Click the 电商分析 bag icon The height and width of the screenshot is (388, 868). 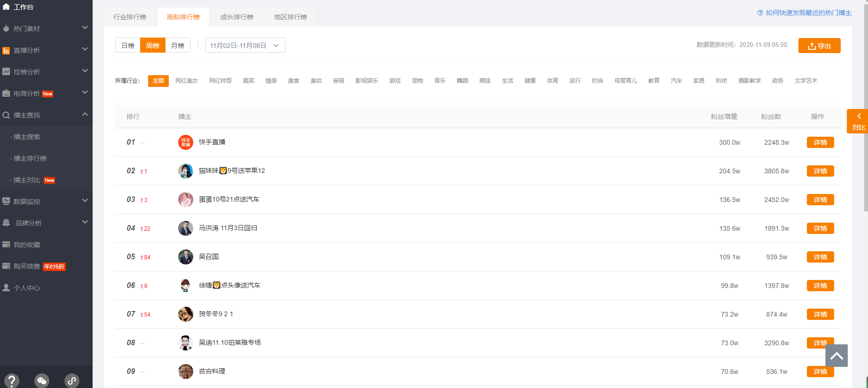pos(6,93)
